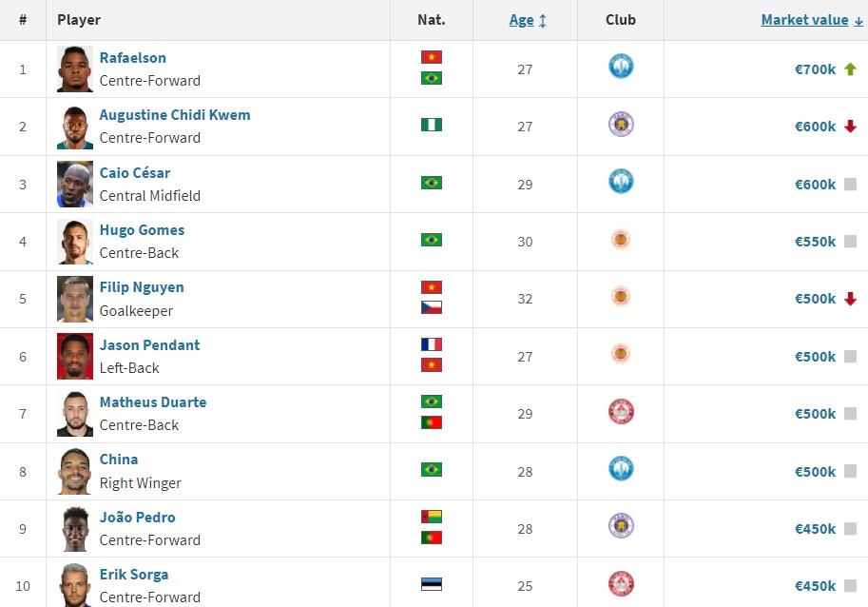868x607 pixels.
Task: Click Filip Nguyen's portrait photo
Action: [x=74, y=299]
